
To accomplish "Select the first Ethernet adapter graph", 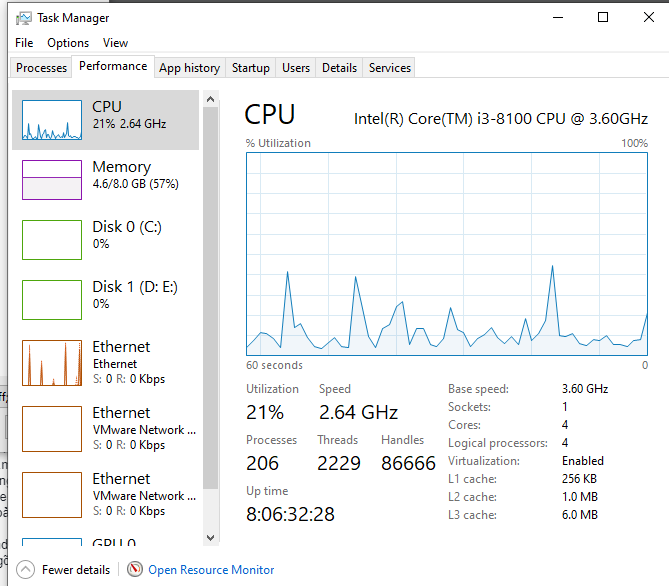I will (52, 363).
